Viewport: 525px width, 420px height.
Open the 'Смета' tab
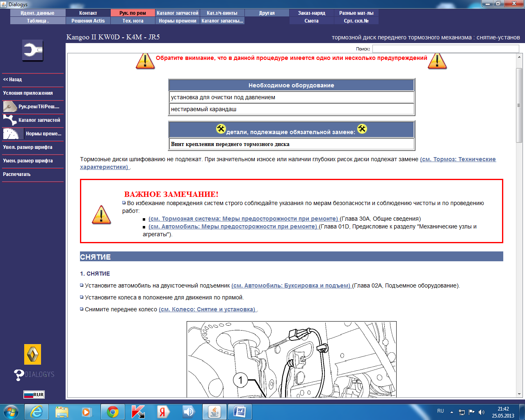click(x=312, y=21)
